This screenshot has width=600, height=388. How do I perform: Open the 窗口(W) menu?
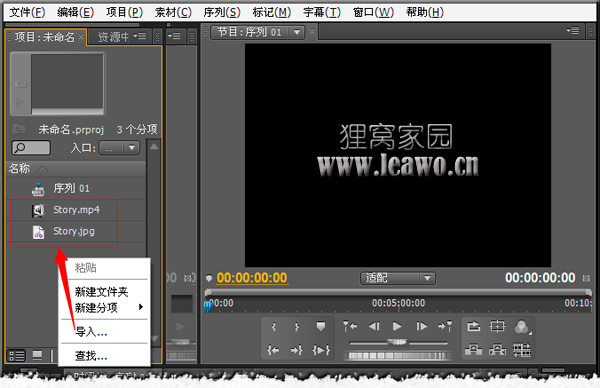[x=373, y=12]
